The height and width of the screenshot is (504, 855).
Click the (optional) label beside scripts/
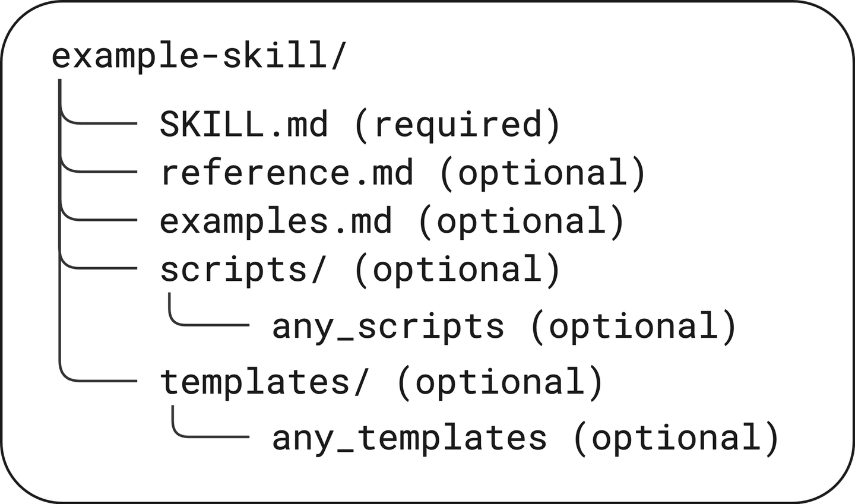[457, 269]
